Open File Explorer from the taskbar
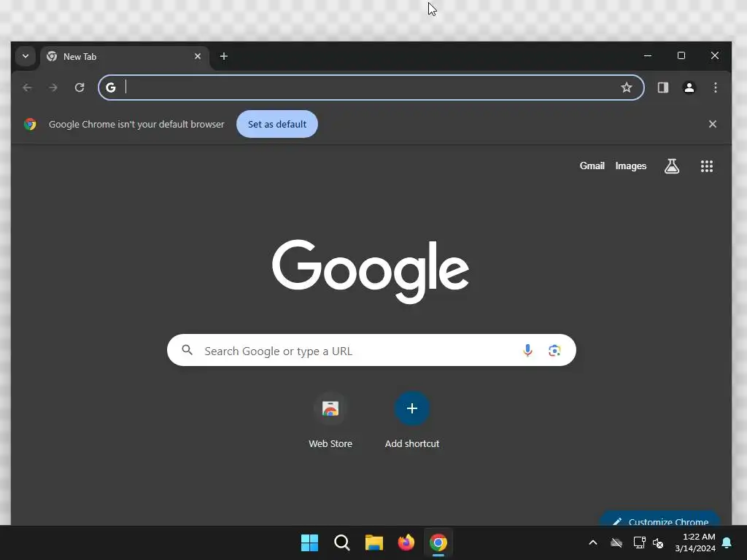 pos(374,542)
